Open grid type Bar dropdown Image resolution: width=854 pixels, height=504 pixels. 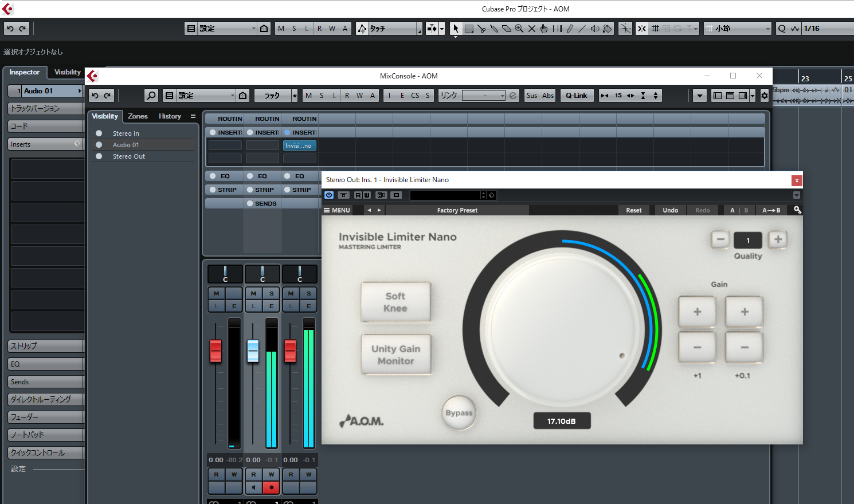(738, 28)
